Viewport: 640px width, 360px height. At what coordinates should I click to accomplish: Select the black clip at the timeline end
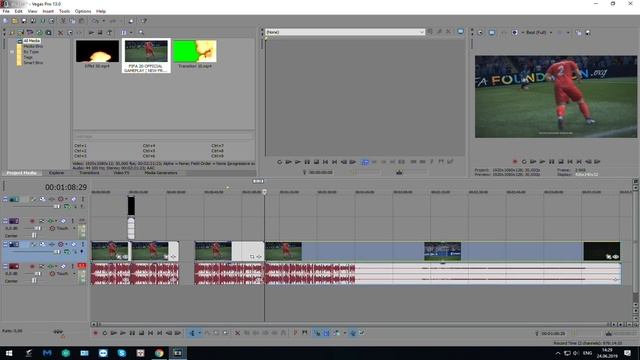coord(602,251)
